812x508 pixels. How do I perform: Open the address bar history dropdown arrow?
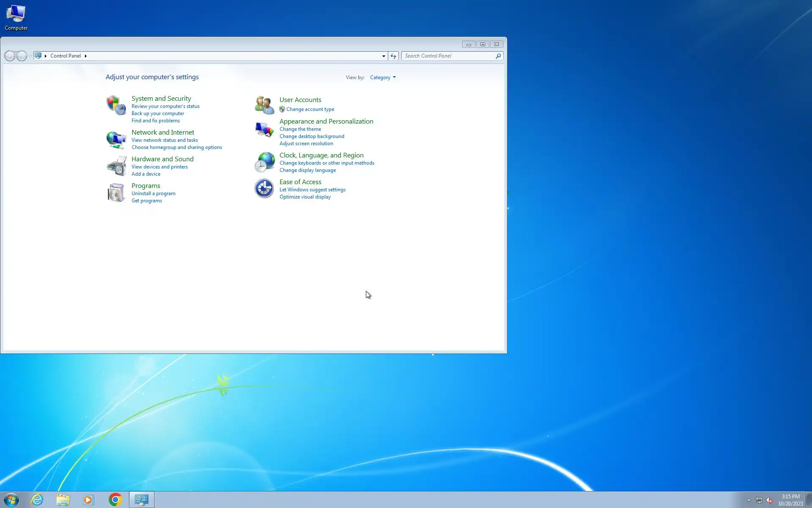[384, 56]
